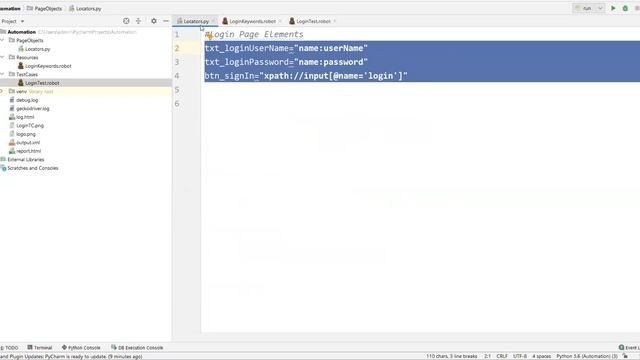Open project panel settings gear
This screenshot has height=360, width=640.
click(153, 21)
